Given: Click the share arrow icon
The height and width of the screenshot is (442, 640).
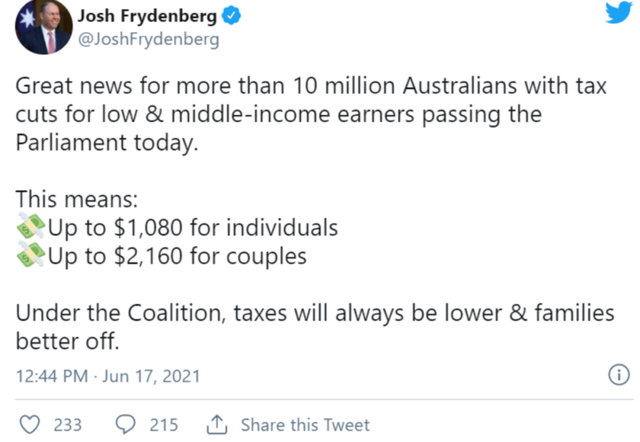Looking at the screenshot, I should 215,425.
